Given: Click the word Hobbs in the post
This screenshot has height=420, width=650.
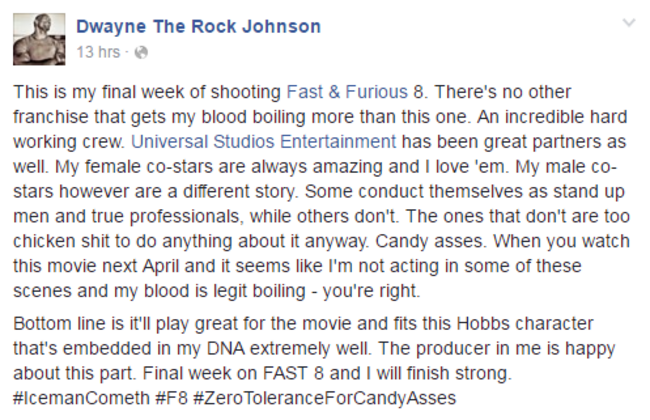Looking at the screenshot, I should [x=483, y=323].
